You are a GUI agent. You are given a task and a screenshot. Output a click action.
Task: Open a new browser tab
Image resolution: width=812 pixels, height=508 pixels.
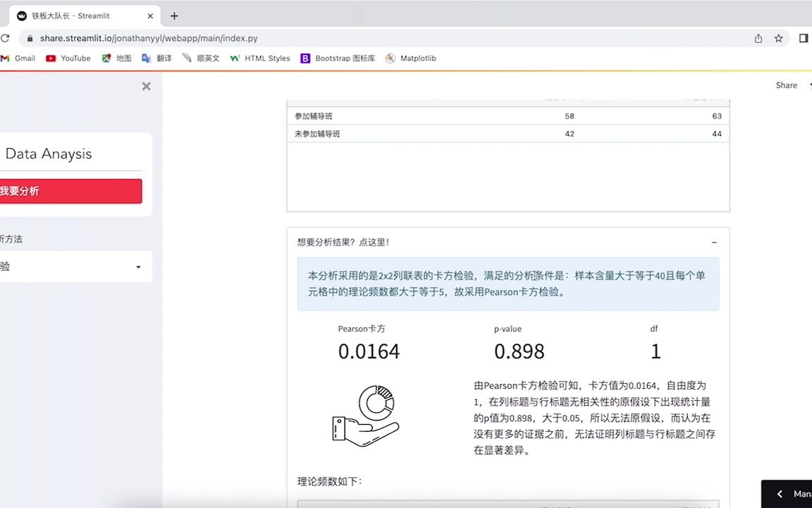pos(174,16)
